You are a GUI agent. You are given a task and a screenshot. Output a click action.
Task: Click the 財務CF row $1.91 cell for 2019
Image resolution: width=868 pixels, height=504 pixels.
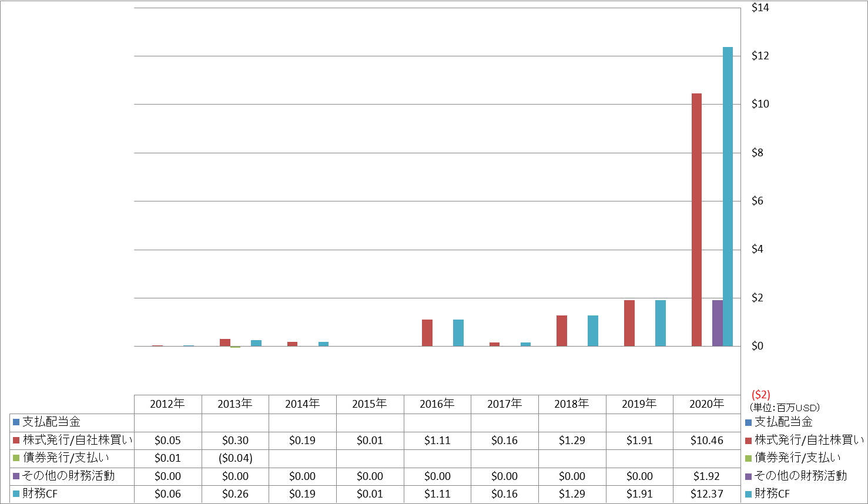click(639, 494)
